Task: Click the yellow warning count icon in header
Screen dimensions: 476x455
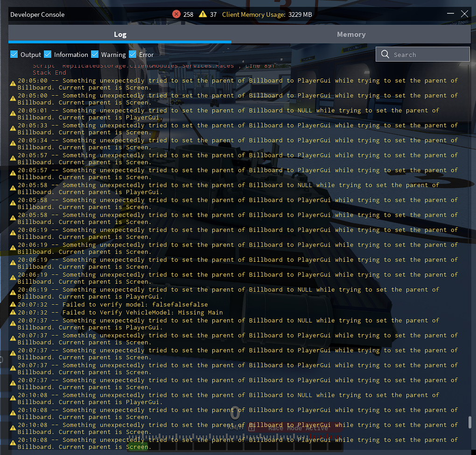Action: (x=203, y=14)
